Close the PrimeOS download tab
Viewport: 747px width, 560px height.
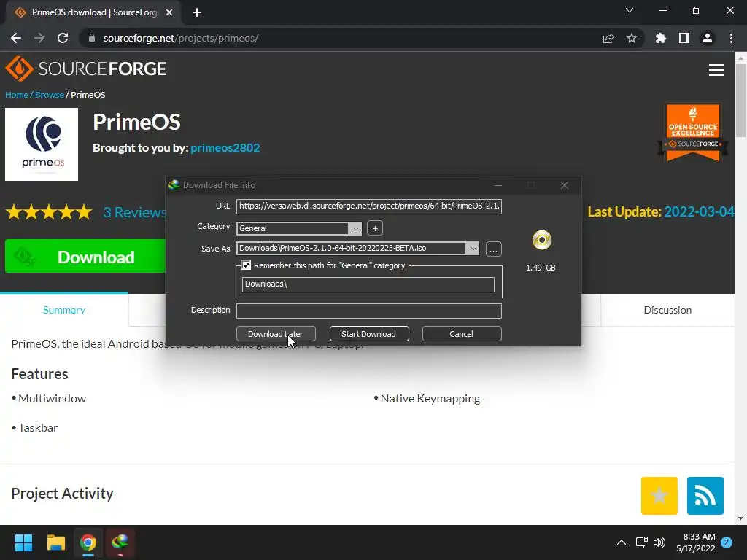(169, 12)
